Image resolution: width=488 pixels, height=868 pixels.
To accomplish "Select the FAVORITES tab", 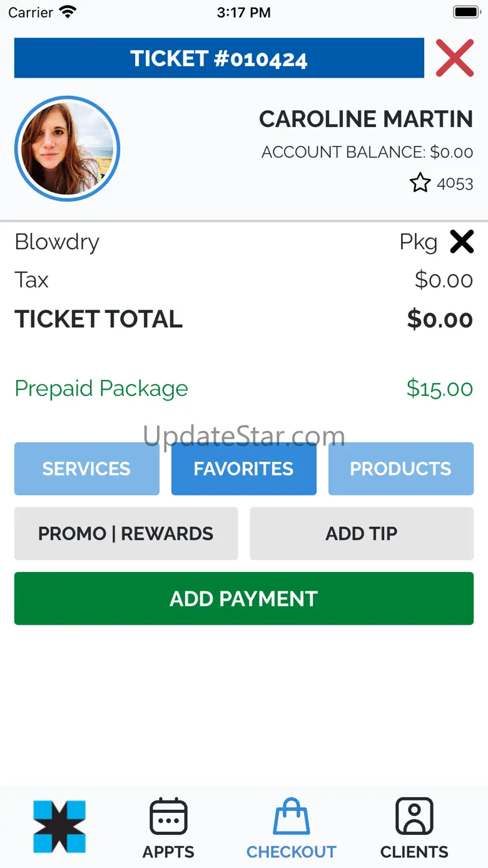I will [243, 469].
